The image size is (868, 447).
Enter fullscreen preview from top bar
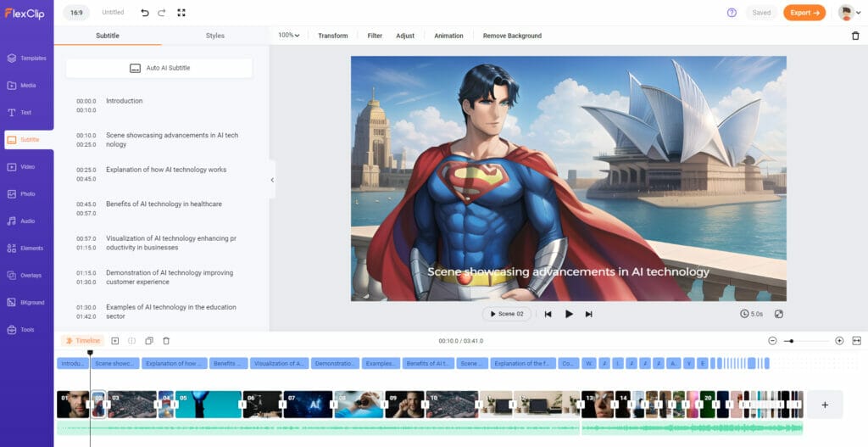point(181,13)
